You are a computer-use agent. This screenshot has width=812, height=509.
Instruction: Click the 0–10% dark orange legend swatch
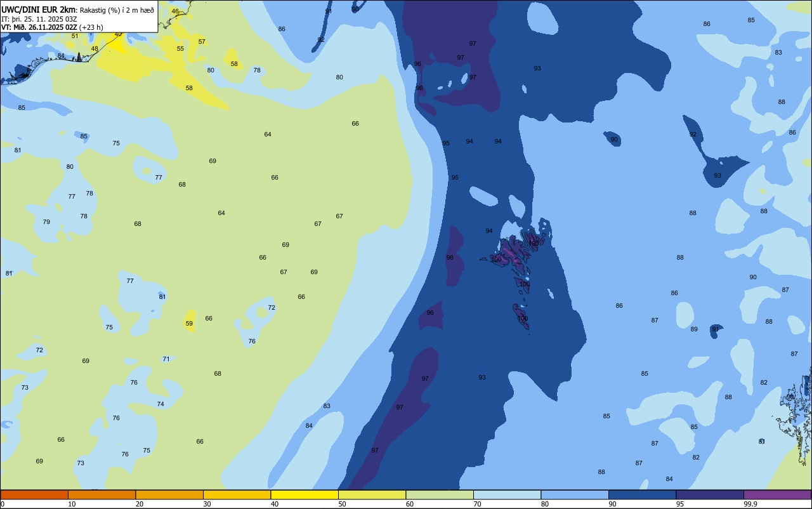[34, 494]
